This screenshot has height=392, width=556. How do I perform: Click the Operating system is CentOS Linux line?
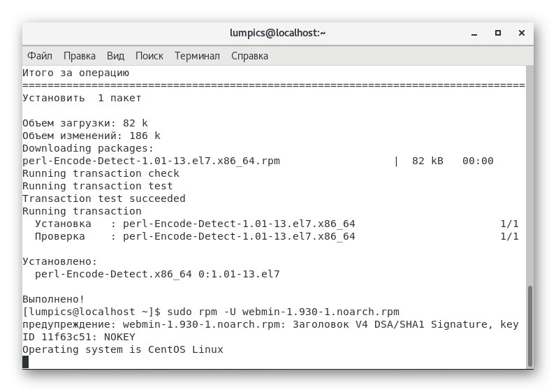123,349
